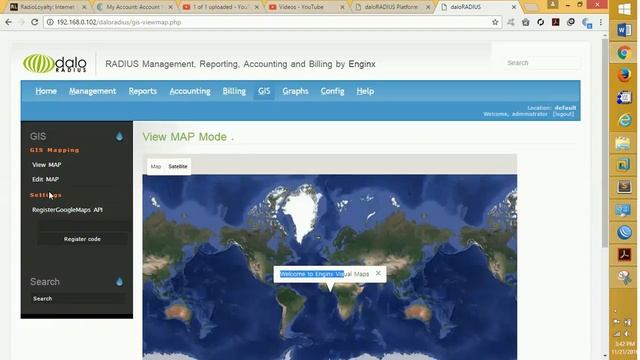Screen dimensions: 640x360
Task: Close the RadioLoyalty browser tab
Action: 84,7
